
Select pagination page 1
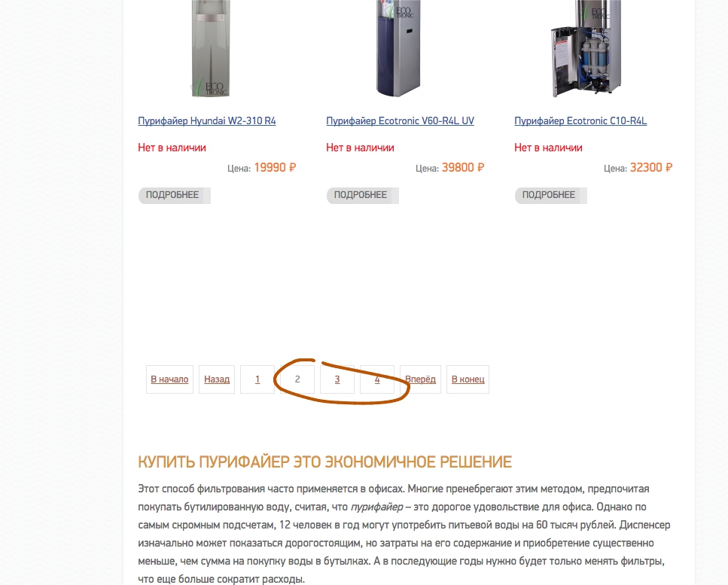click(257, 379)
